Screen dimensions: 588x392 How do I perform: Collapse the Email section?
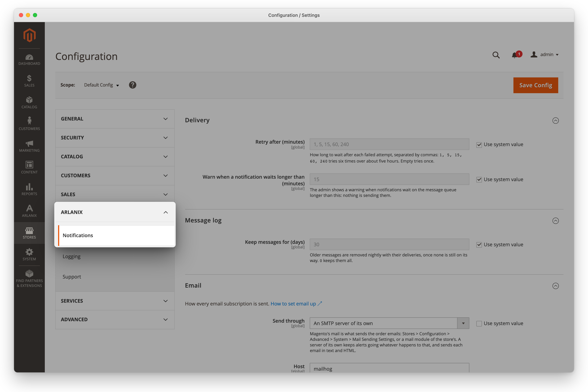point(555,286)
